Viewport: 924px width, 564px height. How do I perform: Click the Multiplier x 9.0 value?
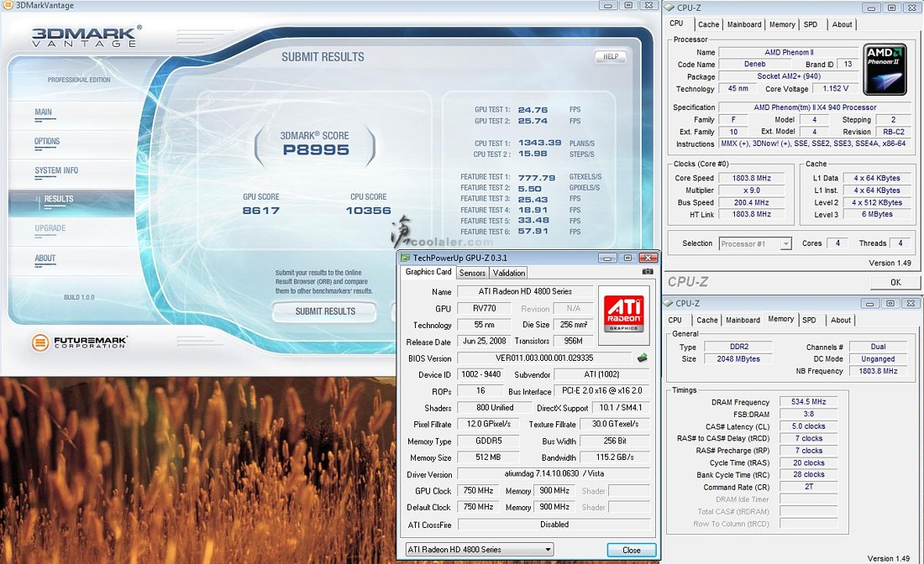tap(751, 191)
